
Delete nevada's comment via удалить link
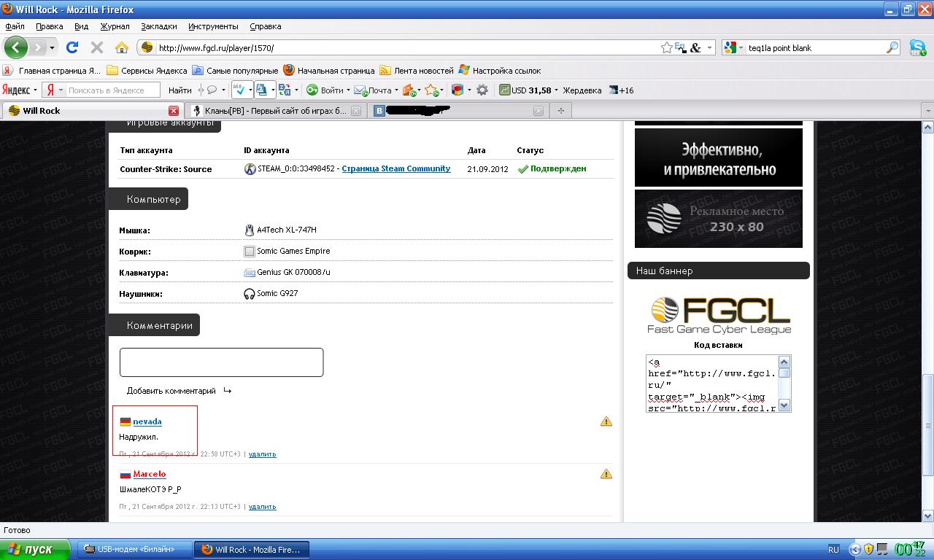(x=262, y=454)
